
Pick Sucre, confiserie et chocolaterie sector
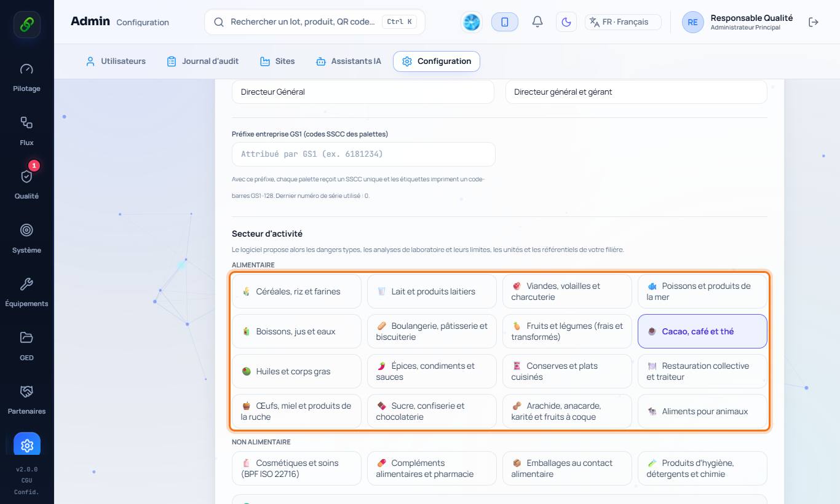coord(432,411)
